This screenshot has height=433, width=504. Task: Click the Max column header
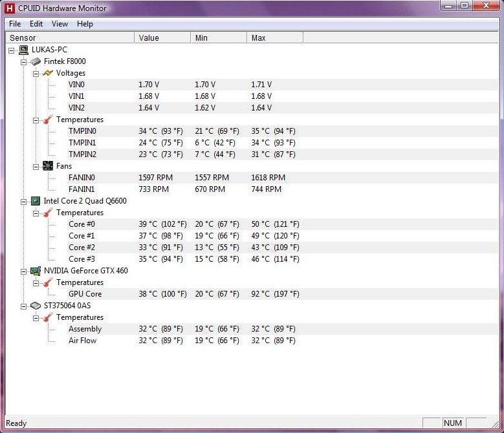(275, 37)
